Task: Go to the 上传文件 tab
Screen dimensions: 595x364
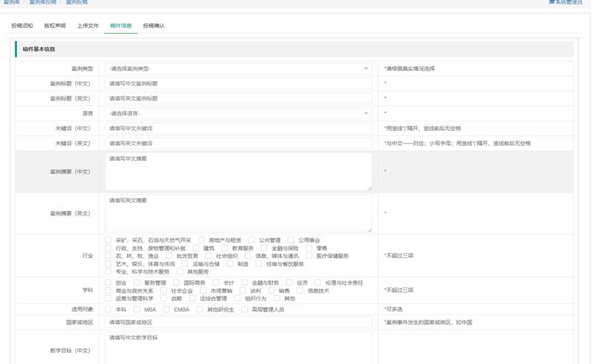Action: [88, 26]
